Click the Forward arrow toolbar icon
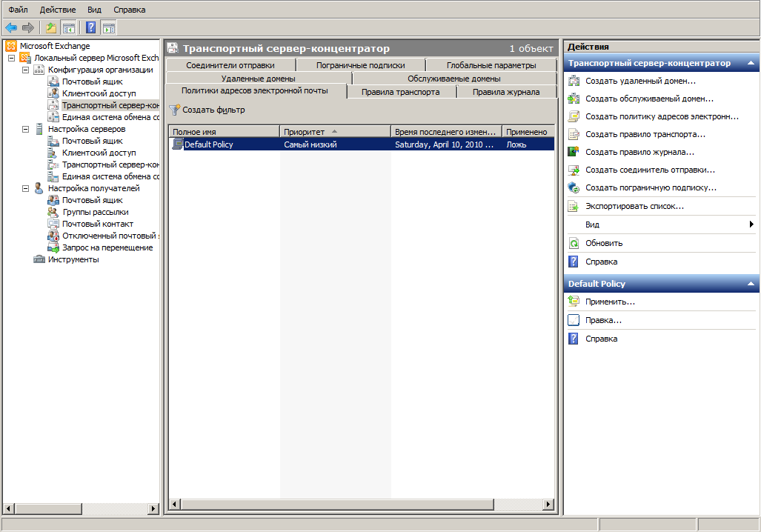Viewport: 761px width, 532px height. [28, 28]
